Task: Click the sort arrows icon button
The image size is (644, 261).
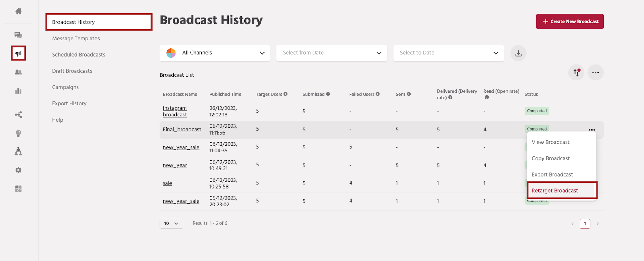Action: (x=576, y=72)
